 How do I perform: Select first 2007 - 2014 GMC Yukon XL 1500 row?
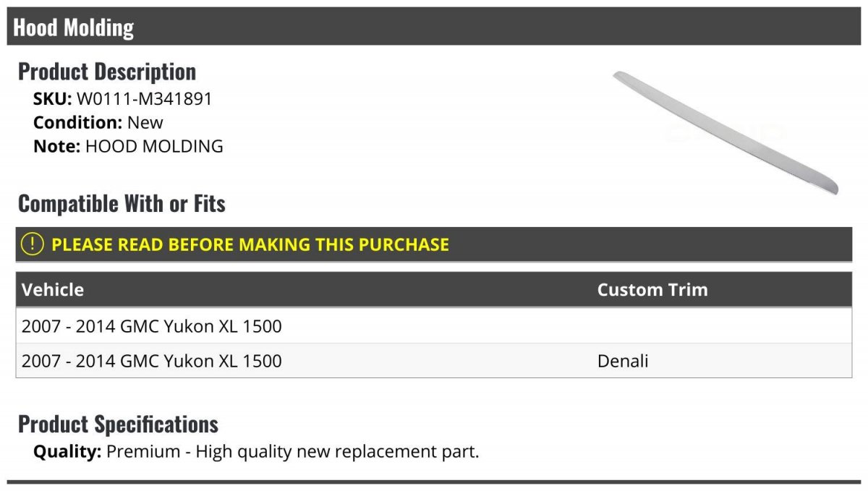click(x=434, y=326)
